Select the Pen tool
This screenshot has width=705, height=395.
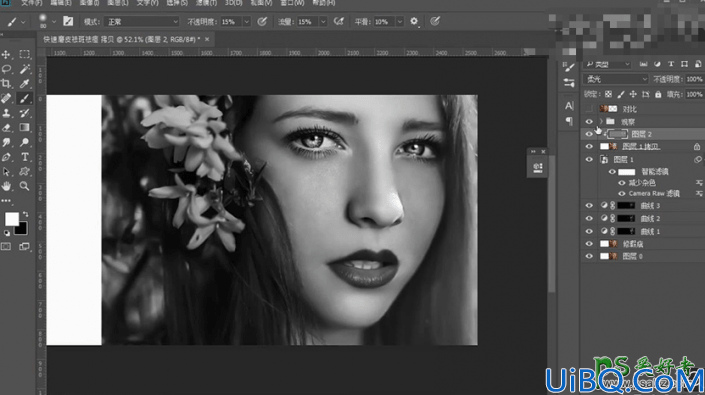point(6,157)
